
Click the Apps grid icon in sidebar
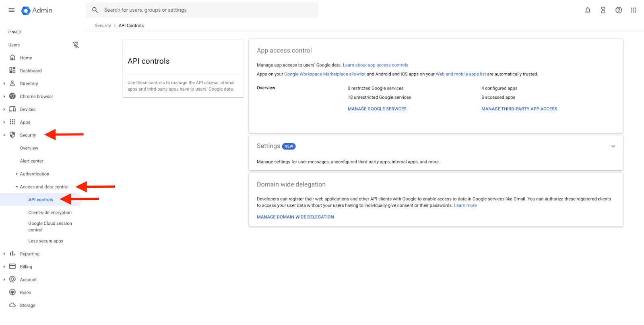[12, 122]
